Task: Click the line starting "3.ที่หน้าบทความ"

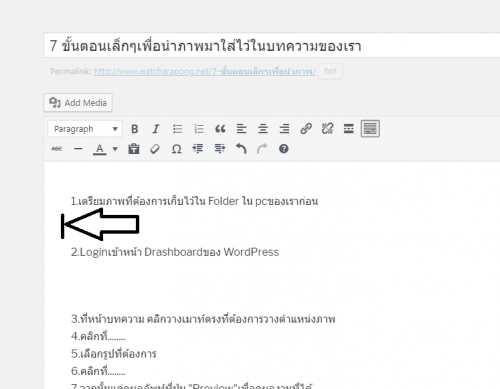Action: tap(203, 319)
